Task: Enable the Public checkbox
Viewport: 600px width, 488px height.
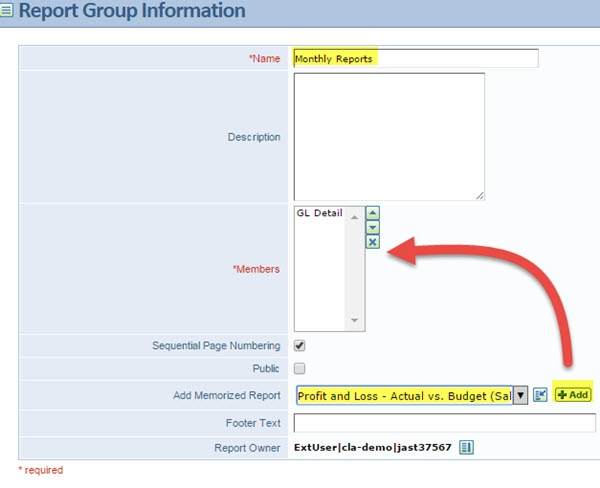Action: (x=299, y=369)
